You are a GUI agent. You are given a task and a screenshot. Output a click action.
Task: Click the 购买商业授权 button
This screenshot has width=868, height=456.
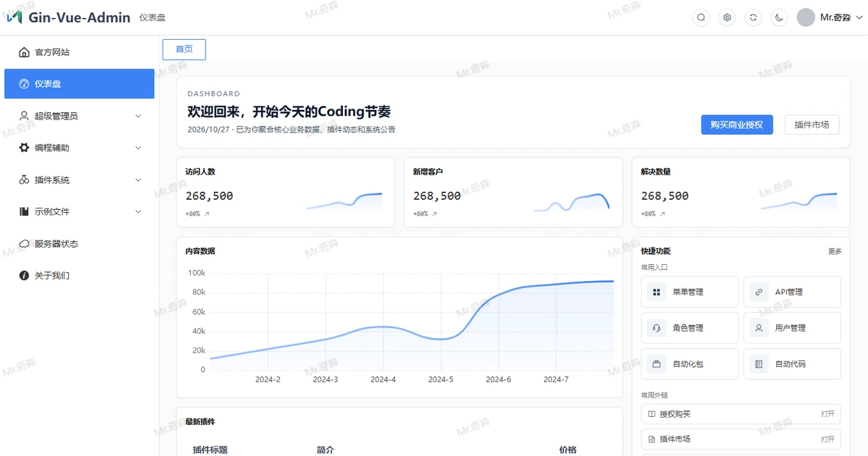click(737, 124)
